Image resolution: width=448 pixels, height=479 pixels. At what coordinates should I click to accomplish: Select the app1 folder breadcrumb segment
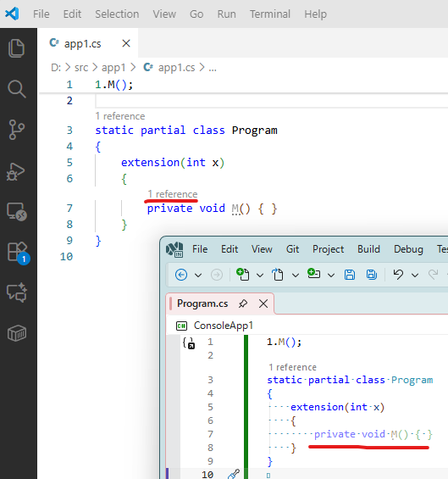(113, 68)
